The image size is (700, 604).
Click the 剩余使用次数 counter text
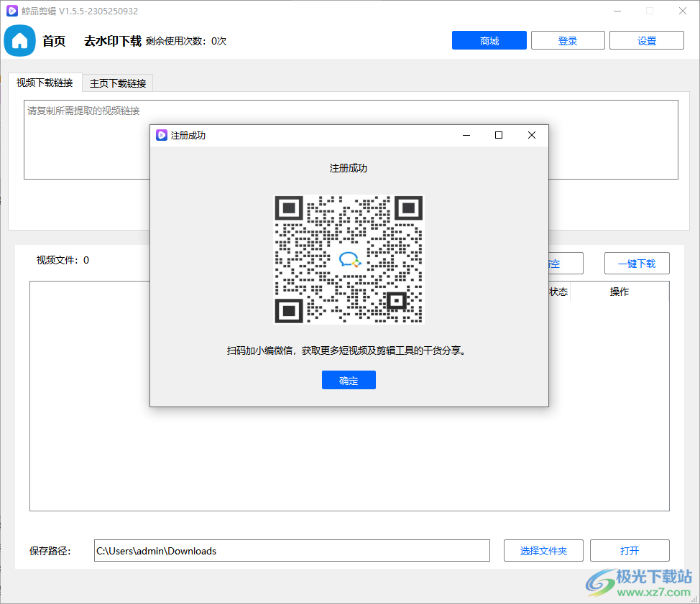[186, 41]
